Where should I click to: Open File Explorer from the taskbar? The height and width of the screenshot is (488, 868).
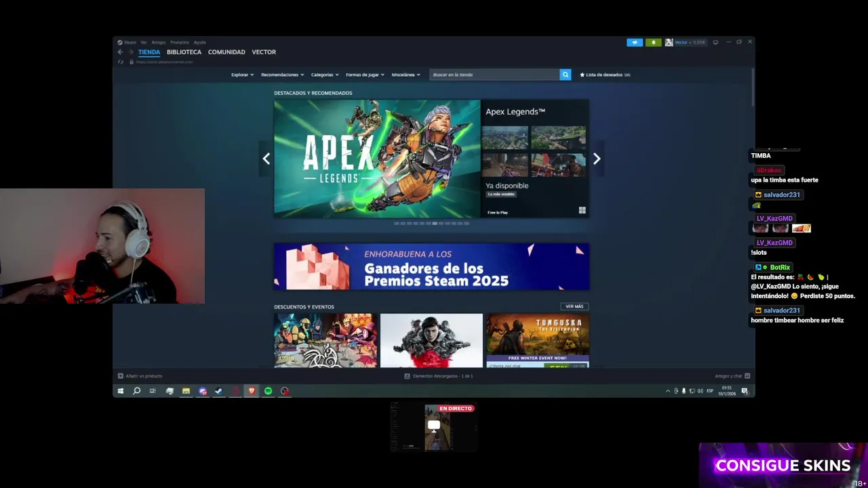coord(186,391)
